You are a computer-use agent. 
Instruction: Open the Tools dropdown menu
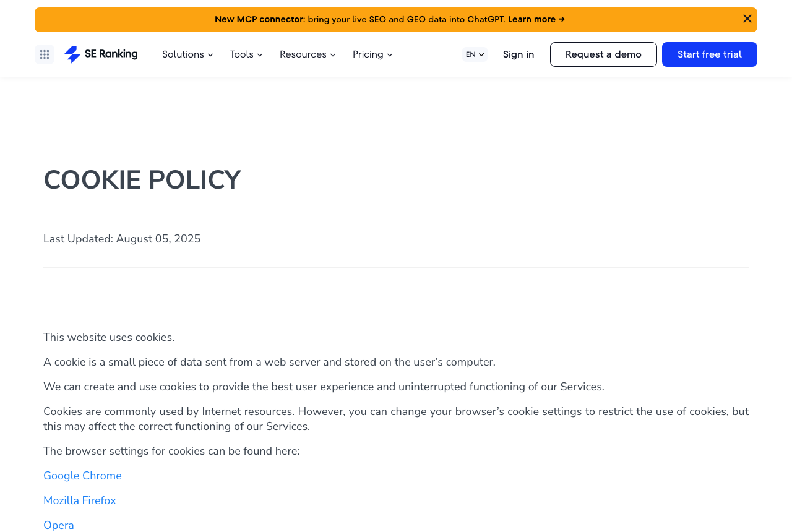click(246, 54)
